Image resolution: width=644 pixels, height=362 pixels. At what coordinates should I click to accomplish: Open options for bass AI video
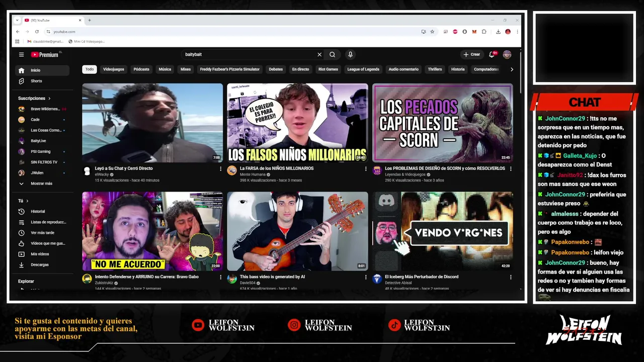(366, 277)
